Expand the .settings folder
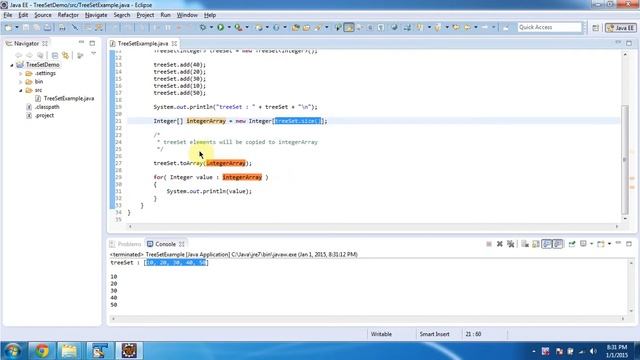 pyautogui.click(x=20, y=73)
